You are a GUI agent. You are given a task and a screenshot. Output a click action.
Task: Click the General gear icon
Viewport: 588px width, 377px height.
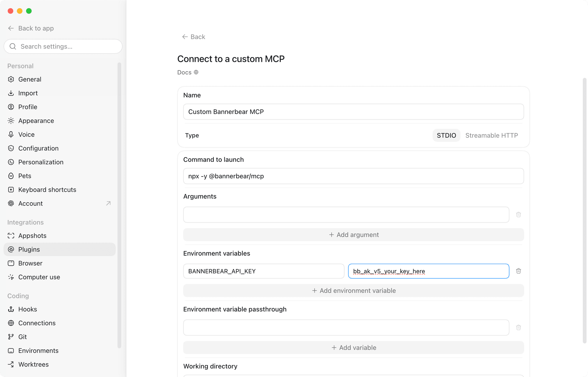pyautogui.click(x=11, y=79)
